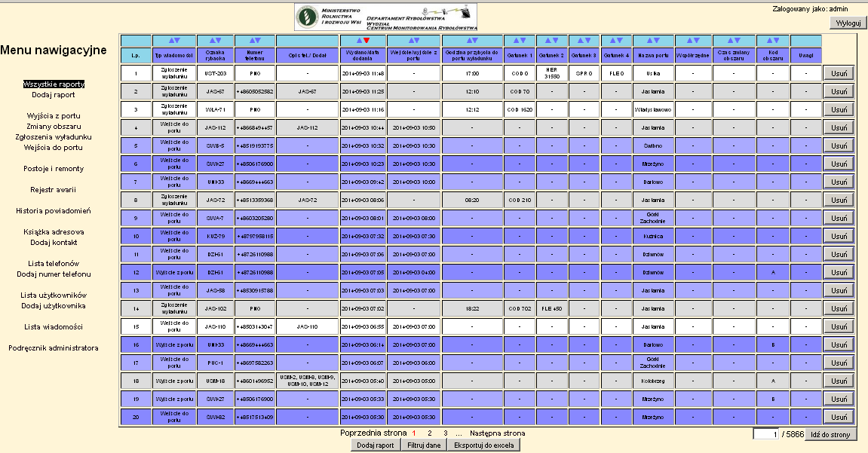
Task: Sort ascending by Gatunek 2 arrow
Action: click(548, 41)
